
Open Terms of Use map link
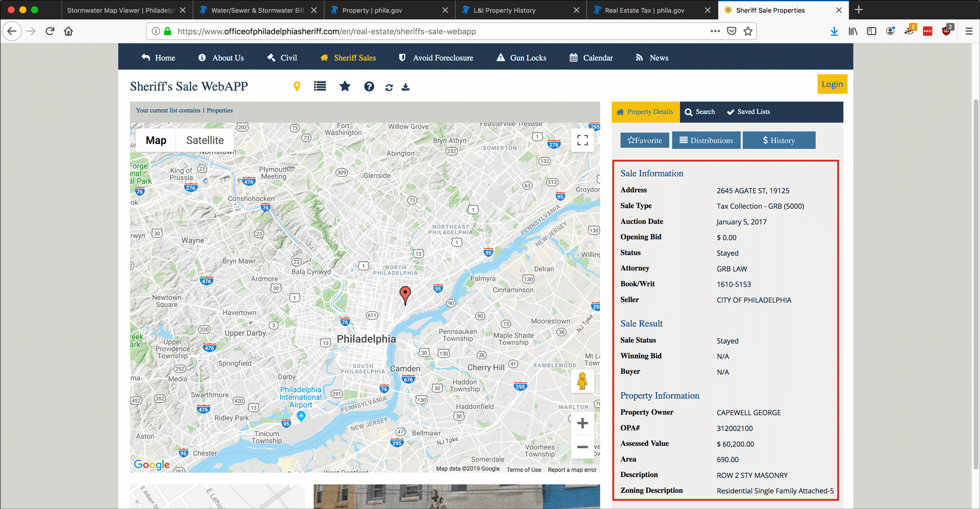point(524,470)
